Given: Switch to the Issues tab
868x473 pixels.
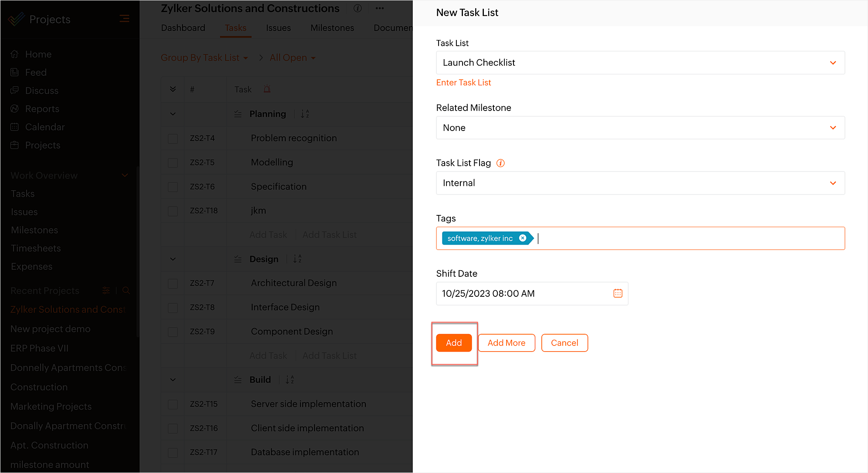Looking at the screenshot, I should click(278, 28).
